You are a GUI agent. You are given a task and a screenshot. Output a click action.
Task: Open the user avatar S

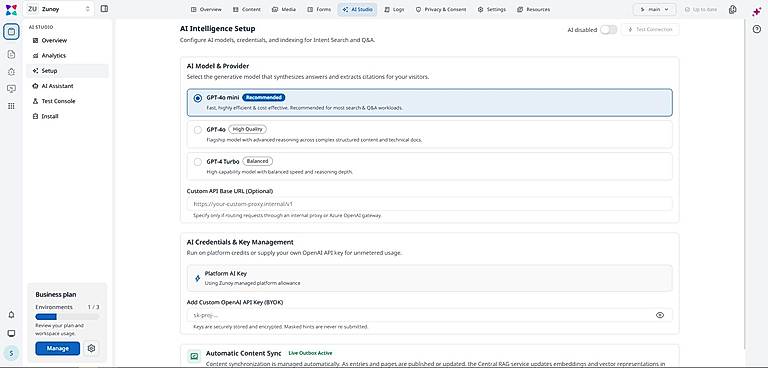click(11, 352)
